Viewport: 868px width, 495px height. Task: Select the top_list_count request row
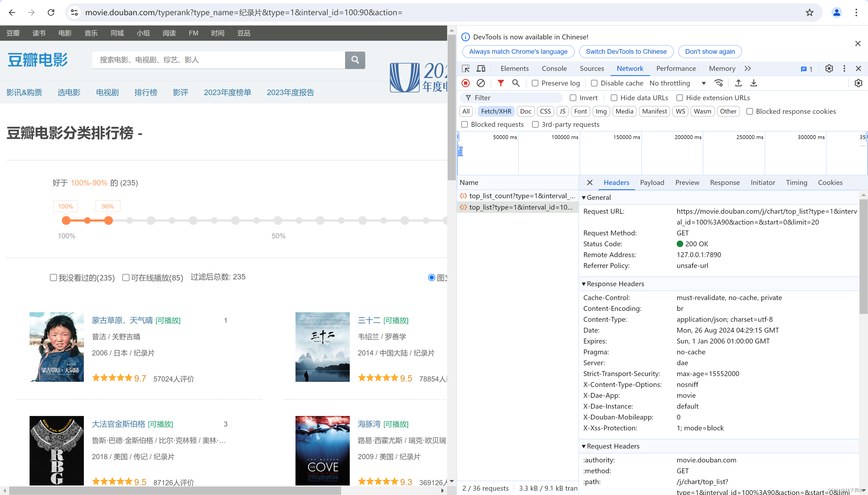[x=517, y=196]
